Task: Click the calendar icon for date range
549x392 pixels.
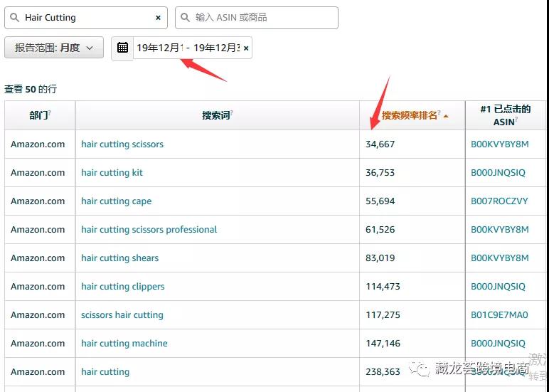Action: click(122, 48)
